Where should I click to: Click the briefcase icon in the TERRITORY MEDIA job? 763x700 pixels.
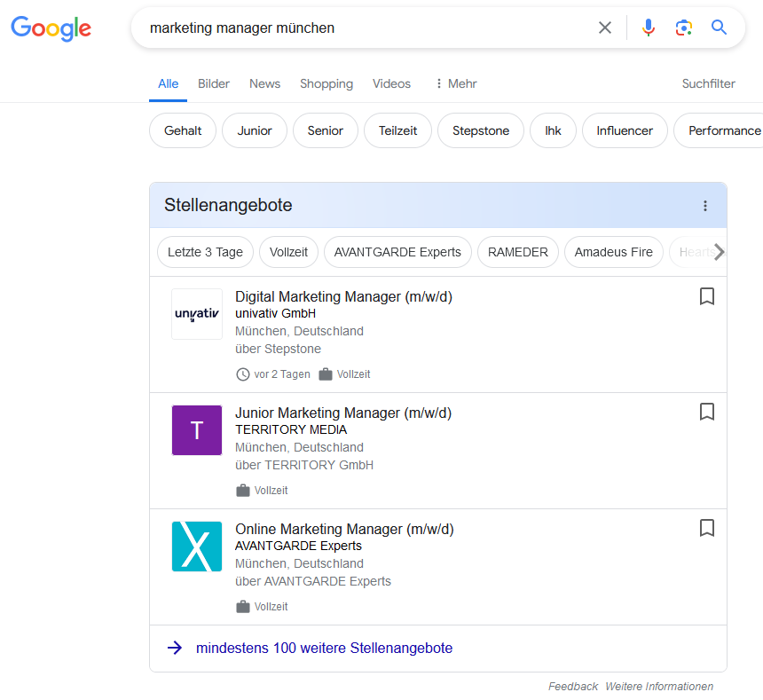coord(243,491)
